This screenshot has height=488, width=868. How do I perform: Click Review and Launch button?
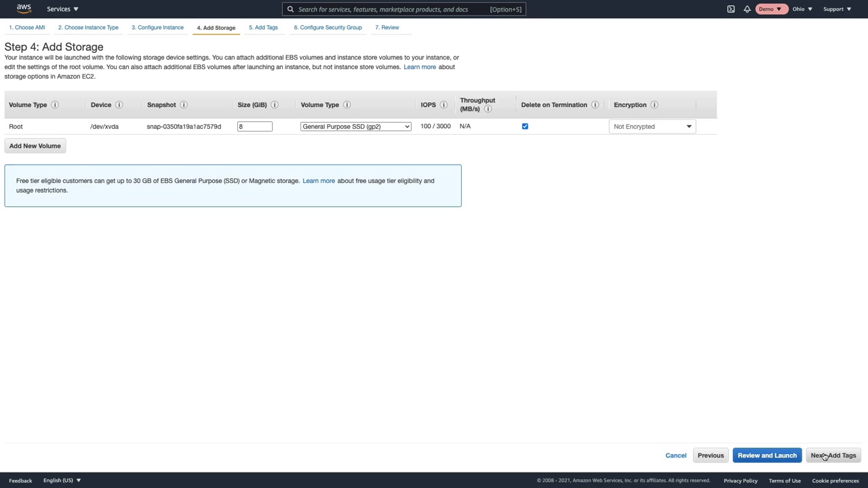(x=767, y=455)
